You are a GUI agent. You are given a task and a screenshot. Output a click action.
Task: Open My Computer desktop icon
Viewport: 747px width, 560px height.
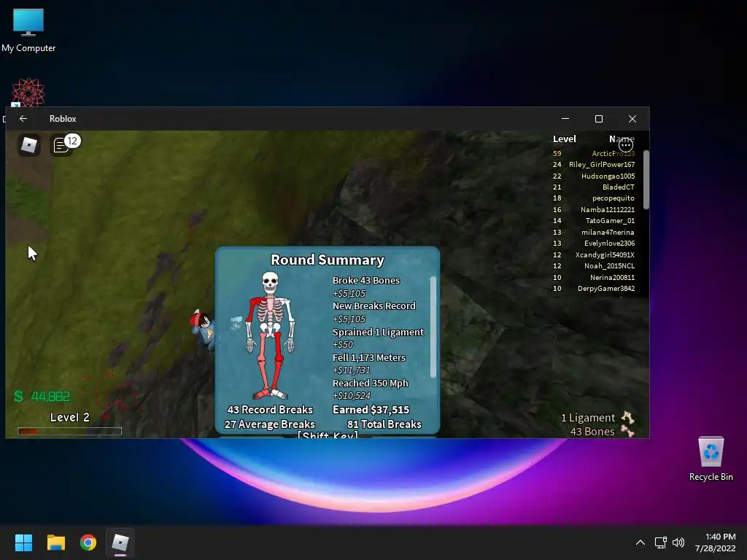(x=28, y=31)
